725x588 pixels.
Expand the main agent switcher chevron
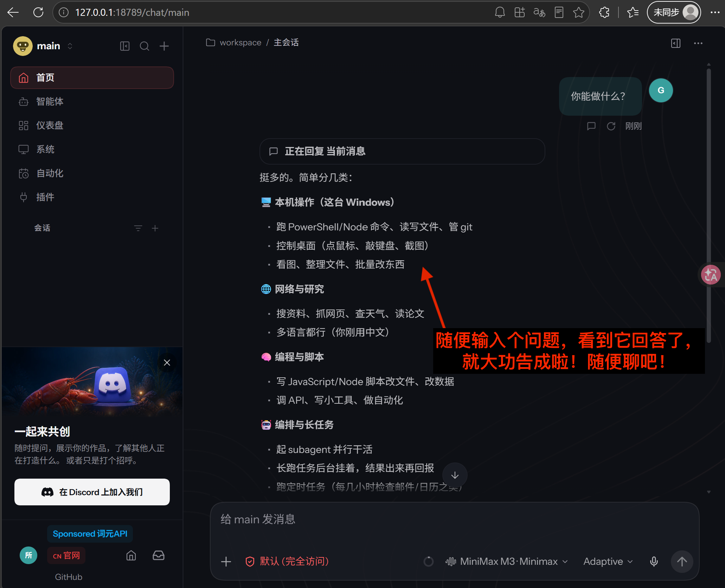tap(70, 46)
